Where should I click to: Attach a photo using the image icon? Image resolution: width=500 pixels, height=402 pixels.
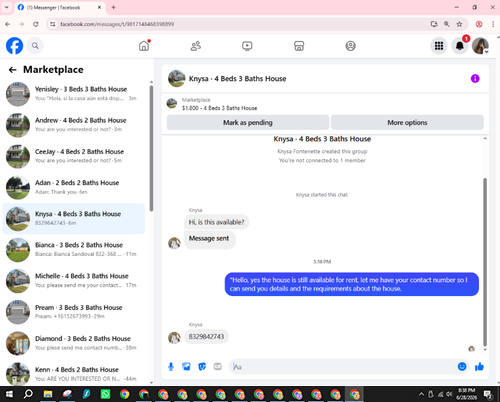(186, 367)
